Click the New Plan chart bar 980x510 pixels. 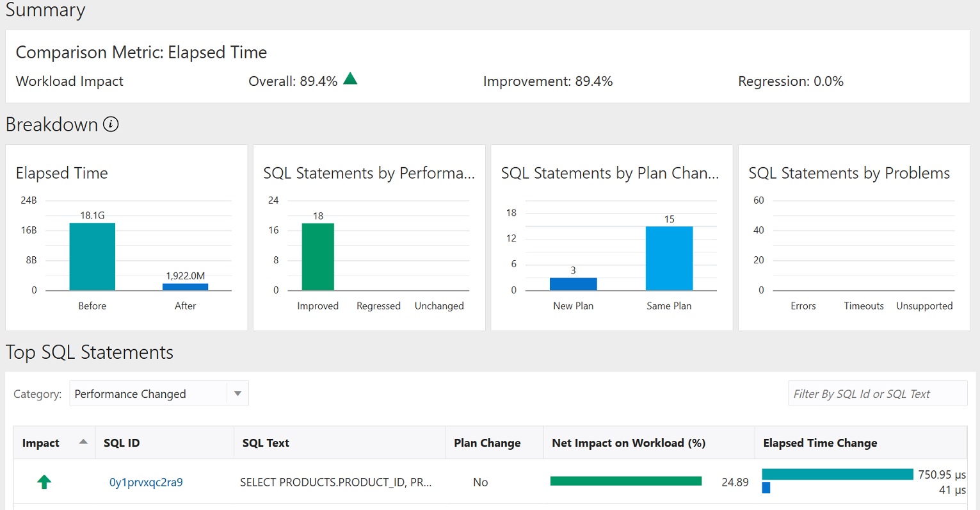click(x=573, y=284)
